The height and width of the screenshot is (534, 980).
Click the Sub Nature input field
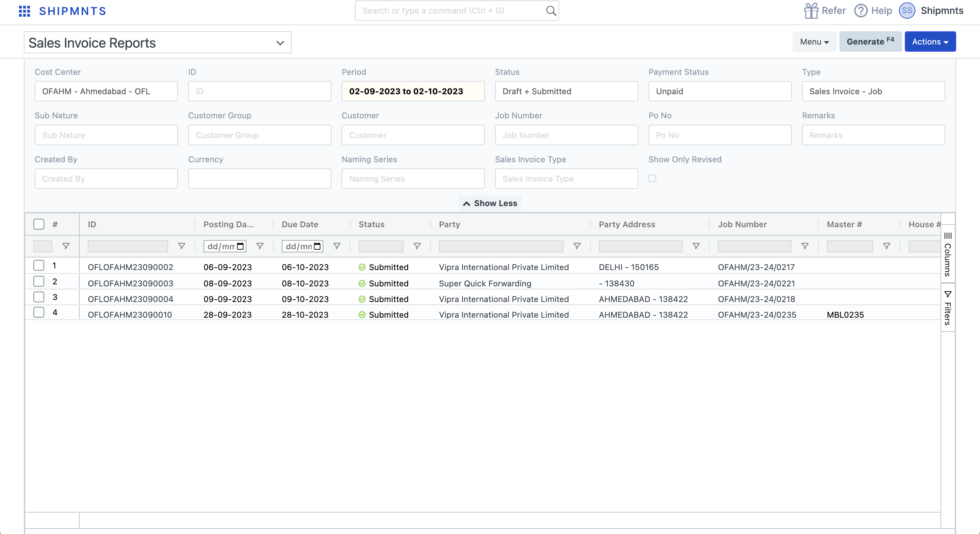point(106,135)
